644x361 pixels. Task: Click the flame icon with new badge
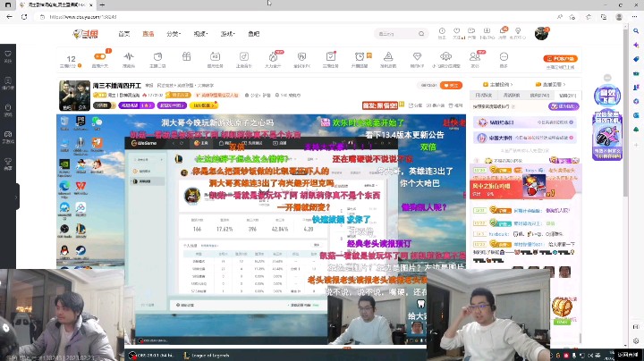pyautogui.click(x=273, y=56)
